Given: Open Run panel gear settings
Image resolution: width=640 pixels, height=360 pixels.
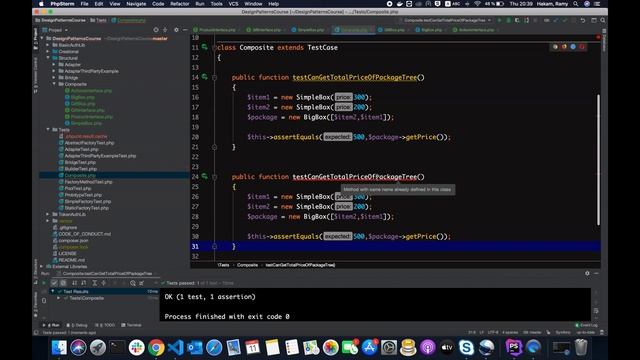Looking at the screenshot, I should [587, 273].
